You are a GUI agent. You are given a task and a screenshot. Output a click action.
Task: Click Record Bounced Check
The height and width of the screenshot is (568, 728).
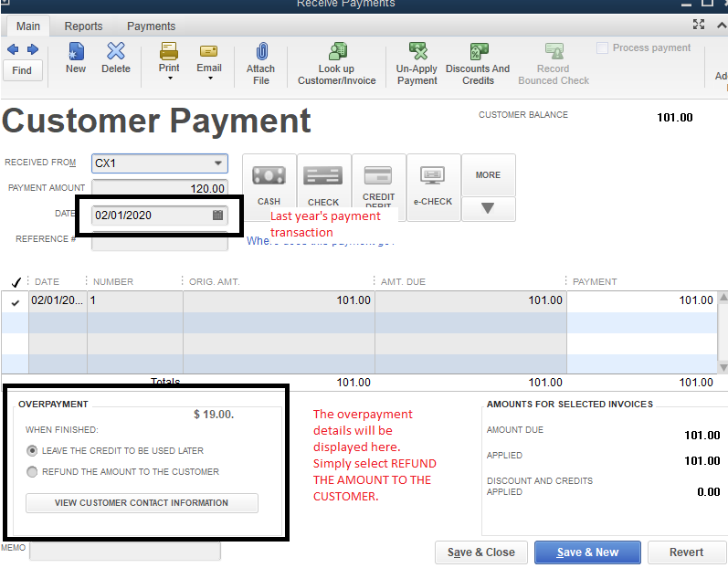554,64
